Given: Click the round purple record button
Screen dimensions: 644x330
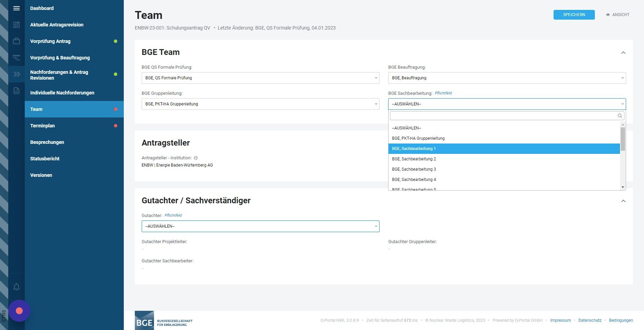Looking at the screenshot, I should (x=19, y=311).
